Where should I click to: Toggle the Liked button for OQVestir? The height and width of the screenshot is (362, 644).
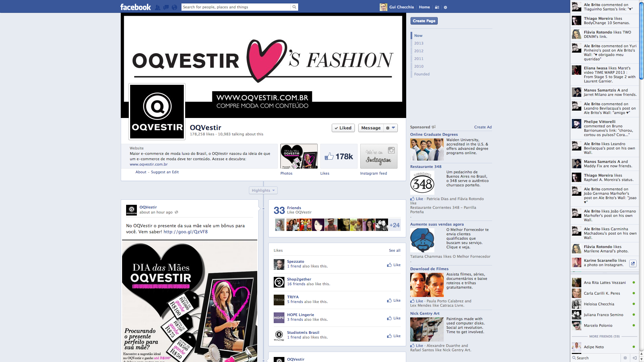pyautogui.click(x=343, y=128)
